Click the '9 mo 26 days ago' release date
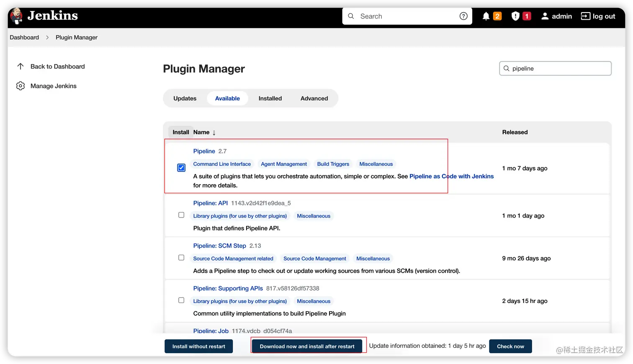 (526, 258)
